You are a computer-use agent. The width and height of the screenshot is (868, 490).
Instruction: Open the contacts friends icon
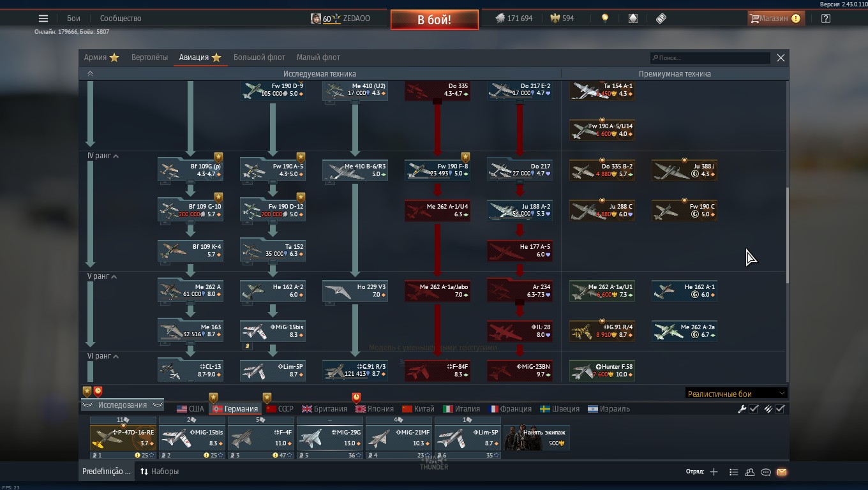(x=750, y=472)
